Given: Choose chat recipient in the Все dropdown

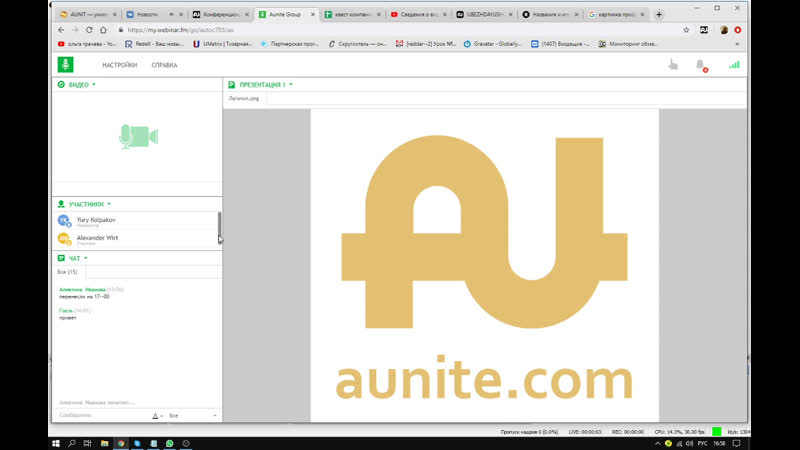Looking at the screenshot, I should [x=193, y=415].
